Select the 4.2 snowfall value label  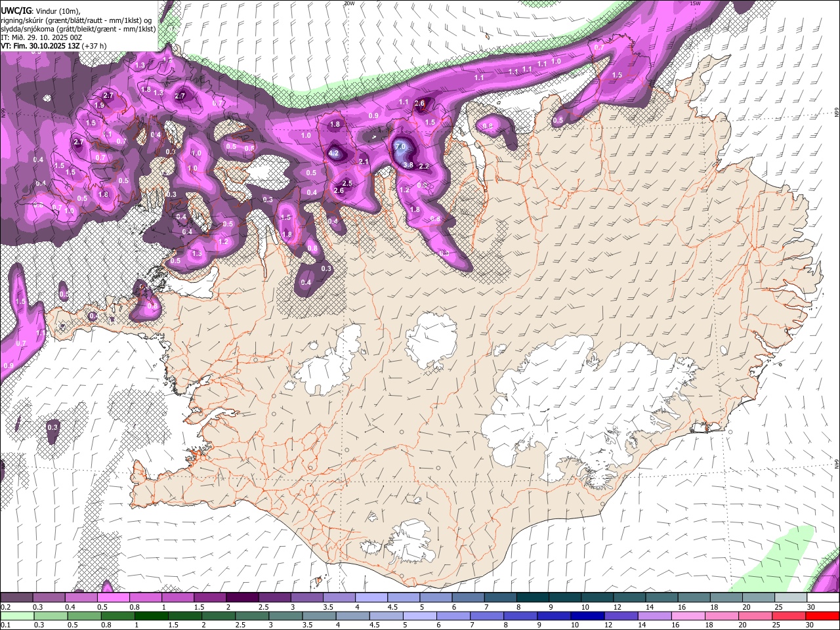click(x=333, y=154)
